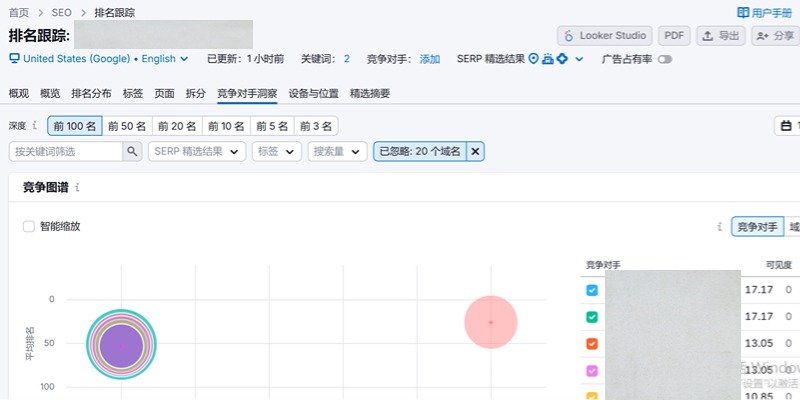Select depth 前 20 名
Image resolution: width=800 pixels, height=400 pixels.
click(x=177, y=126)
